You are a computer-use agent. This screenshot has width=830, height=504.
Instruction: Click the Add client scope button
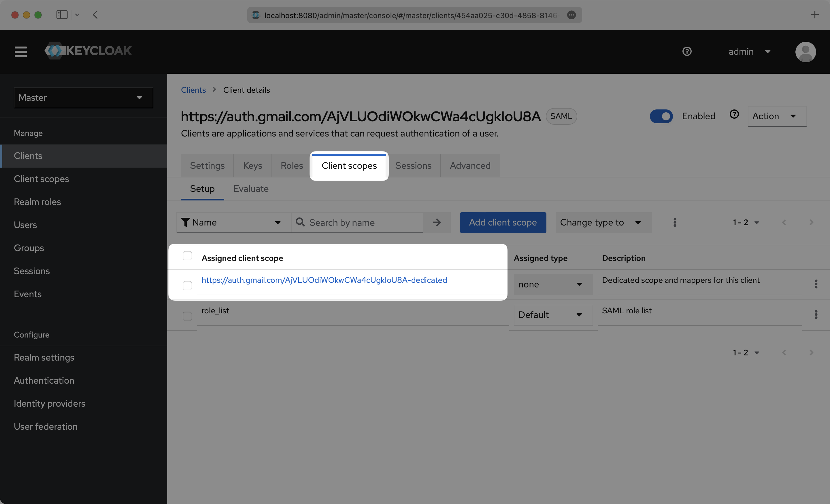[503, 222]
